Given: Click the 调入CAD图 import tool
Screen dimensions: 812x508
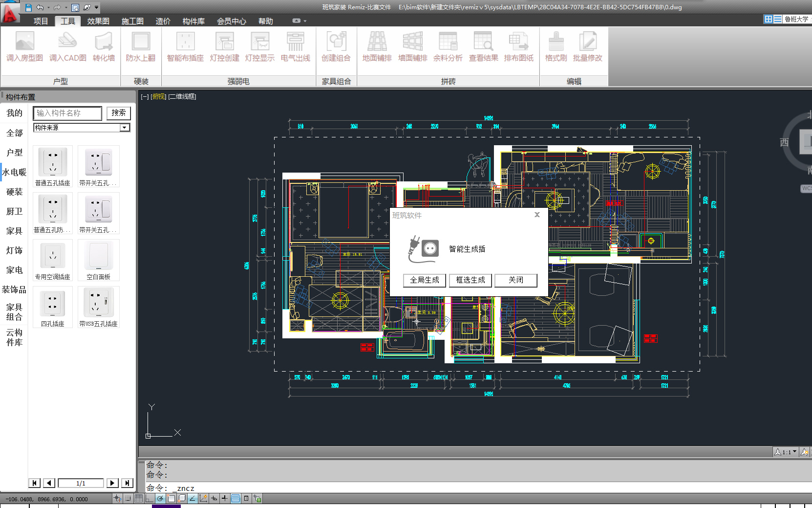Looking at the screenshot, I should 67,47.
